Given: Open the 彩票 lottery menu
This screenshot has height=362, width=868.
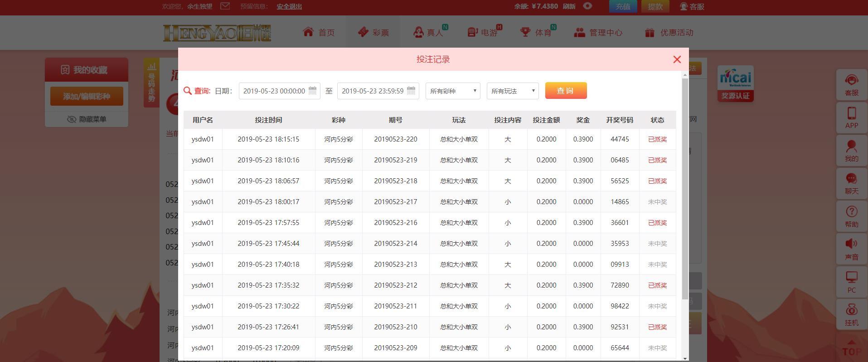Looking at the screenshot, I should (373, 32).
